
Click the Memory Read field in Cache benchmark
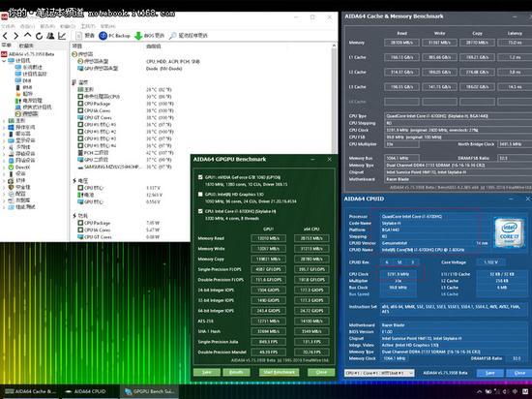pos(401,43)
